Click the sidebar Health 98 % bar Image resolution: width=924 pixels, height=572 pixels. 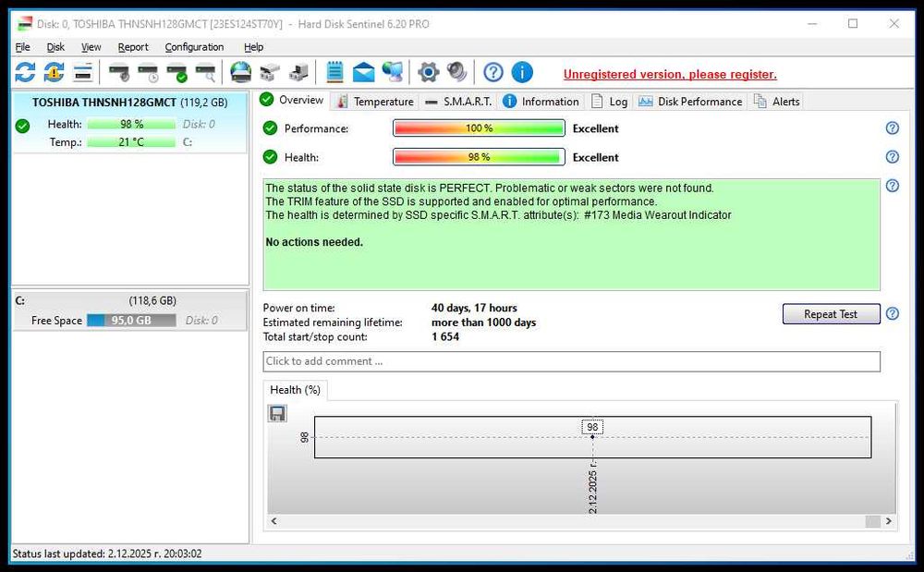click(131, 125)
